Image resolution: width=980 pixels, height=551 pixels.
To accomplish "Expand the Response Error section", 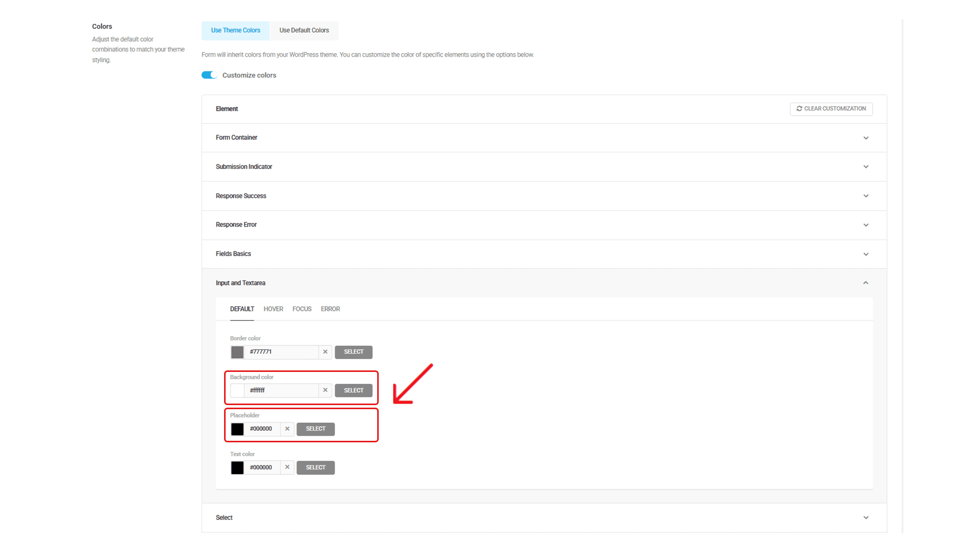I will [866, 225].
